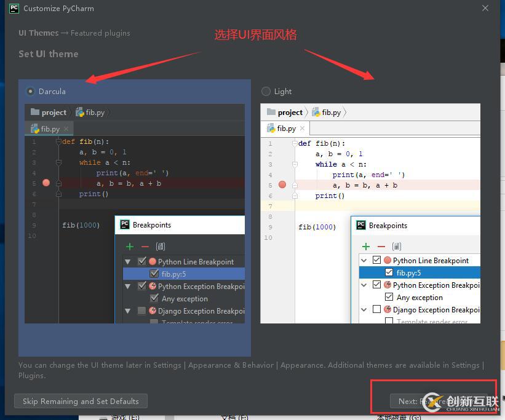
Task: Click the 'project' breadcrumb label in Light preview
Action: pos(290,113)
